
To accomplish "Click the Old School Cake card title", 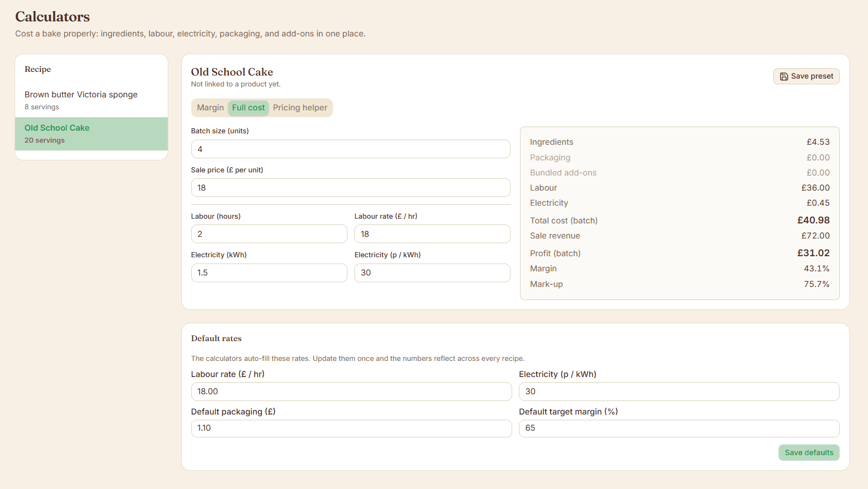I will click(232, 72).
